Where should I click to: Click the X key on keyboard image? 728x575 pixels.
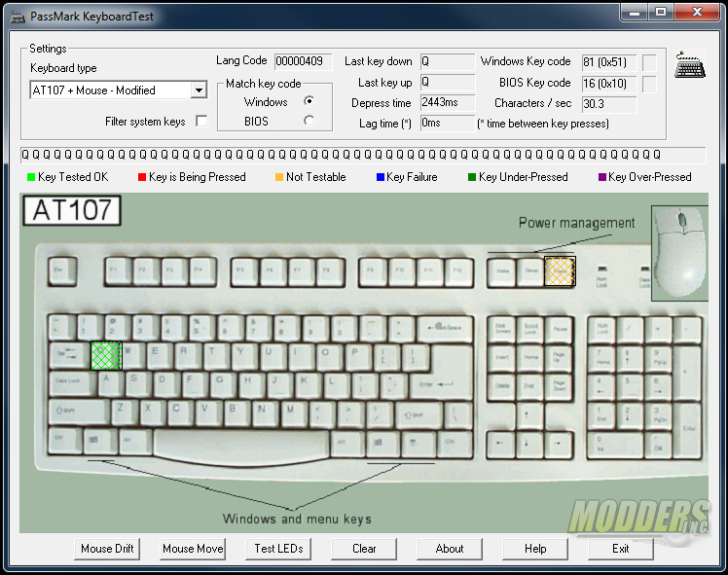[153, 413]
